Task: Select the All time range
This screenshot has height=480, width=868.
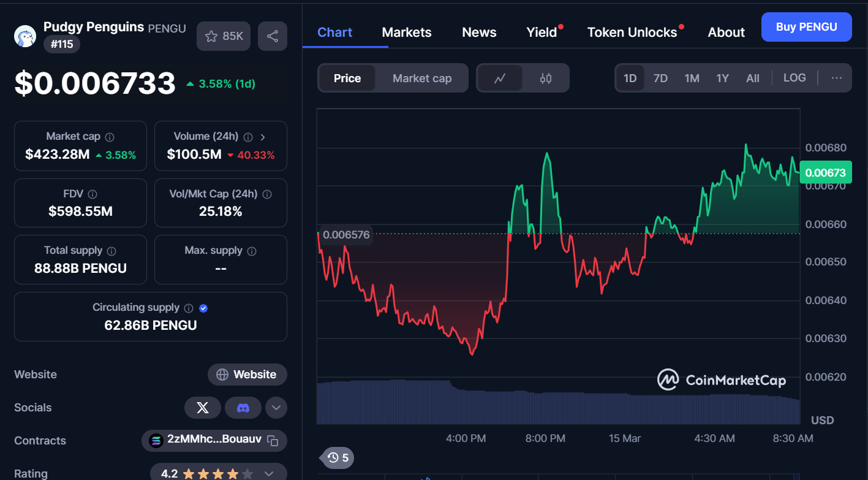Action: (x=753, y=78)
